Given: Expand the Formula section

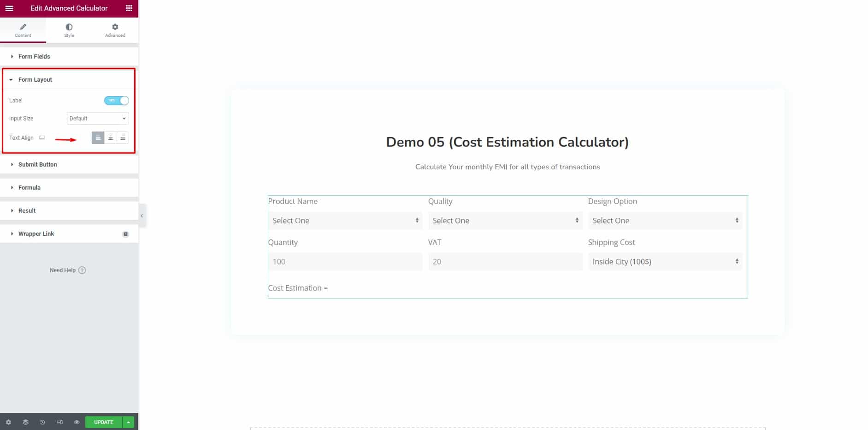Looking at the screenshot, I should [x=30, y=187].
